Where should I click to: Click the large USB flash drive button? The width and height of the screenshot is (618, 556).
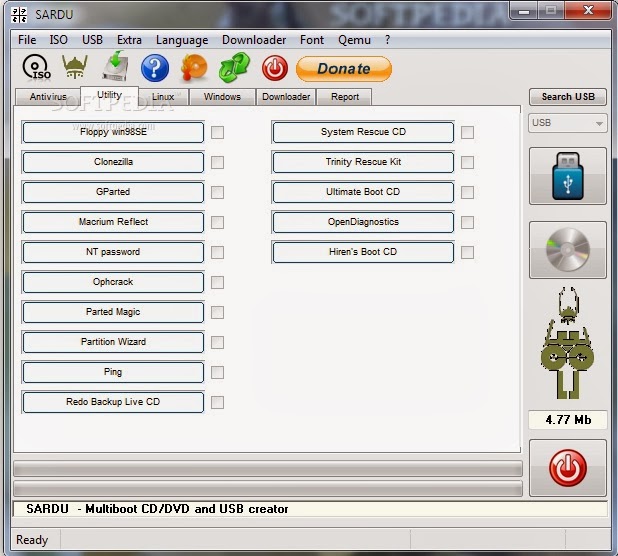click(x=568, y=176)
